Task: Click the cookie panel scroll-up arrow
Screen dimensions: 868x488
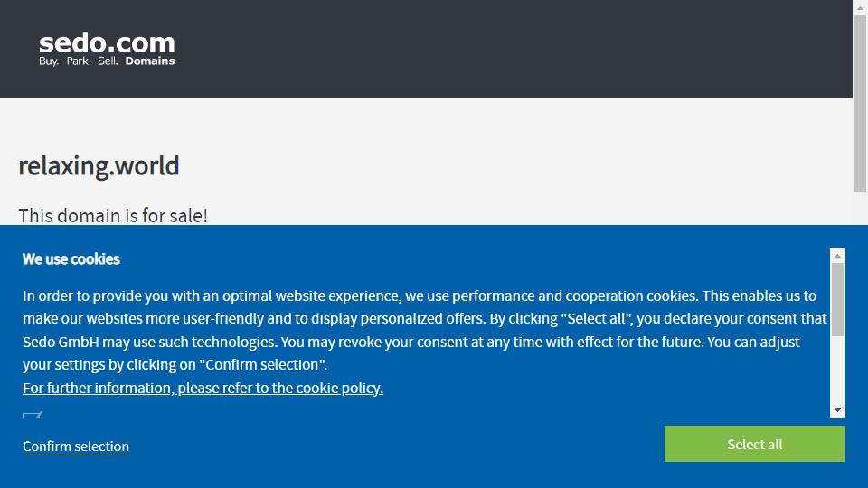Action: [837, 255]
